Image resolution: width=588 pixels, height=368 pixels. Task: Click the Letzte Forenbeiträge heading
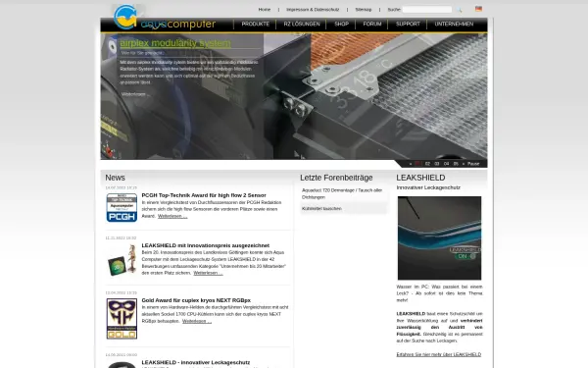(336, 178)
